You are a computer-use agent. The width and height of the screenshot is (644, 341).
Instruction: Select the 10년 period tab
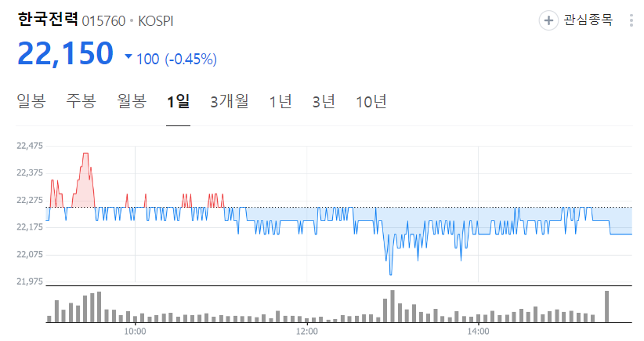pos(371,101)
